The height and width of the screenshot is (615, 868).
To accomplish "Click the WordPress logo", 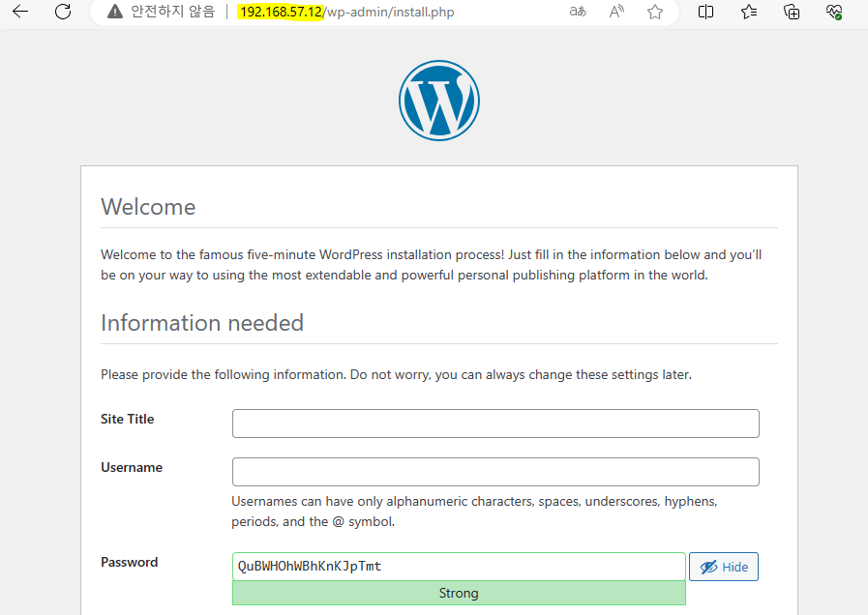I will (x=439, y=101).
